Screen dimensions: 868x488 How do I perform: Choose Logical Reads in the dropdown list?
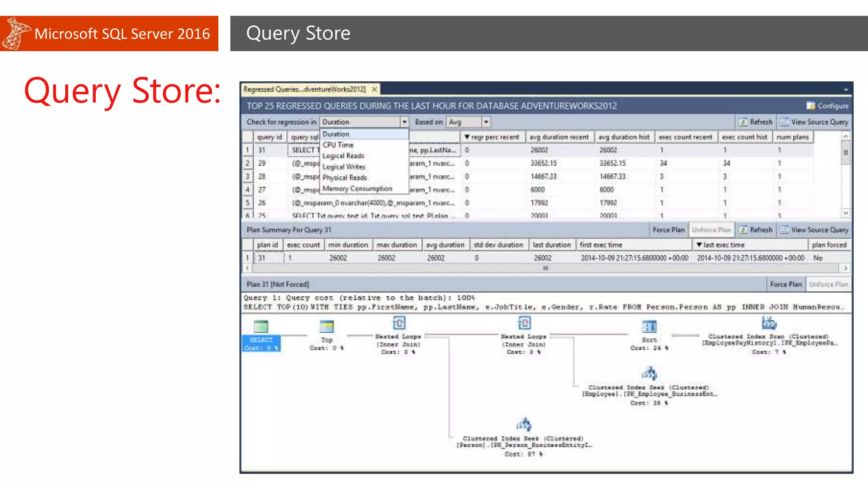point(364,156)
